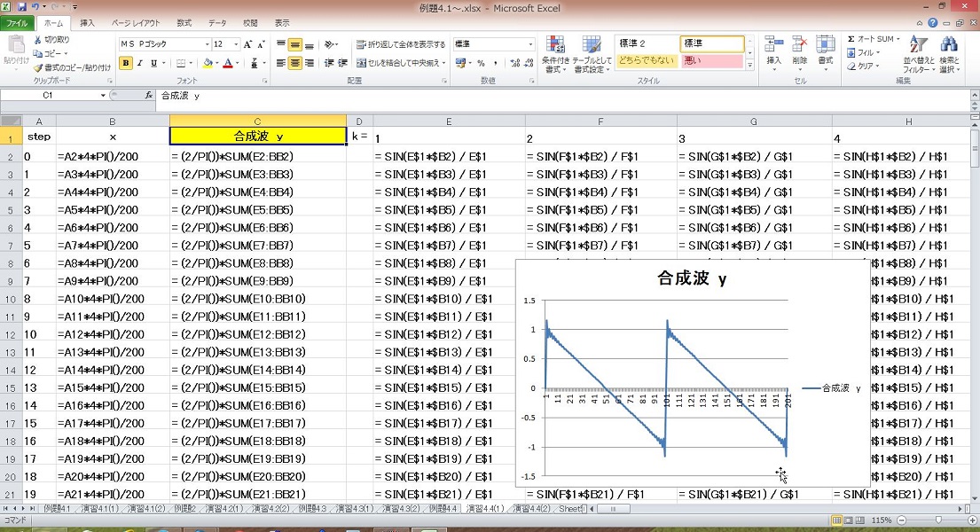Open the number format dropdown (標準)
Viewport: 980px width, 532px height.
click(x=530, y=44)
